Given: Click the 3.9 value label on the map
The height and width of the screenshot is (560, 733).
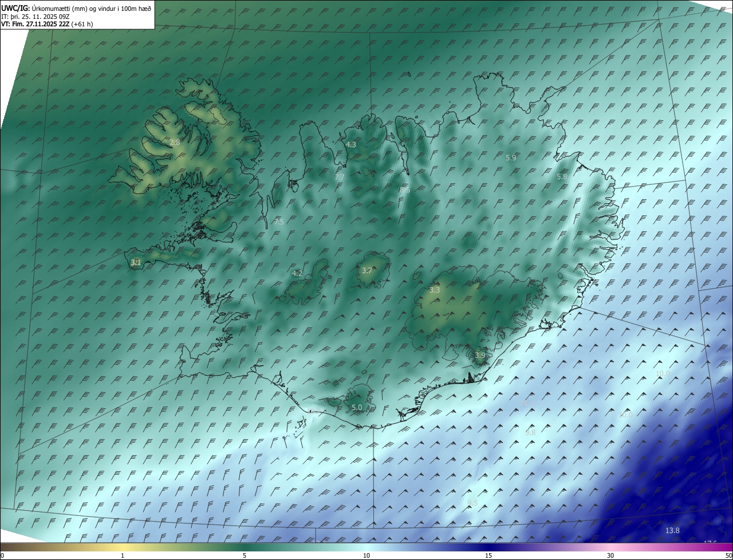Looking at the screenshot, I should pos(480,356).
